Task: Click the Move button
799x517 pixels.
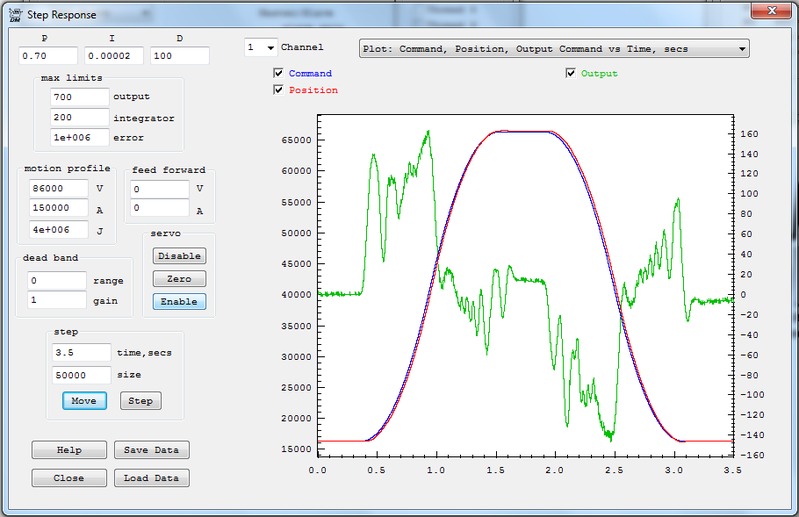Action: pos(83,401)
